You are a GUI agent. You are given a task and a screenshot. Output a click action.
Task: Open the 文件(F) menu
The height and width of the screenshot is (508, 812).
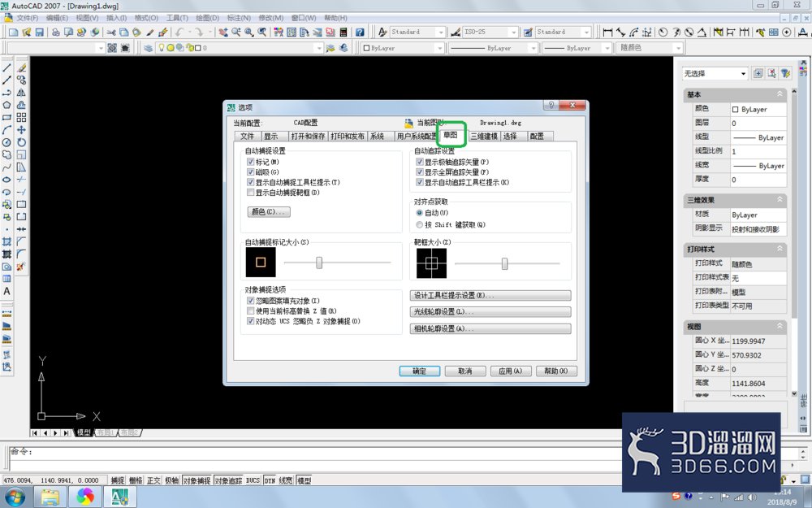(27, 18)
